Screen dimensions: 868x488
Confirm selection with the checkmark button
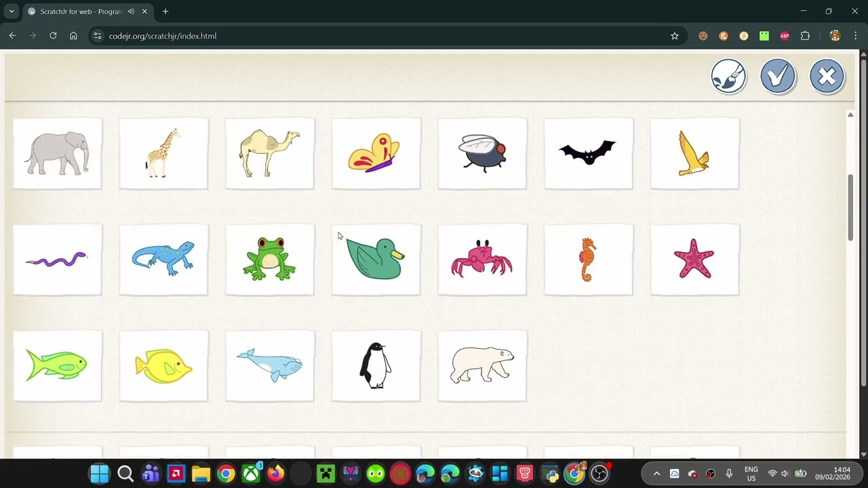[x=778, y=77]
